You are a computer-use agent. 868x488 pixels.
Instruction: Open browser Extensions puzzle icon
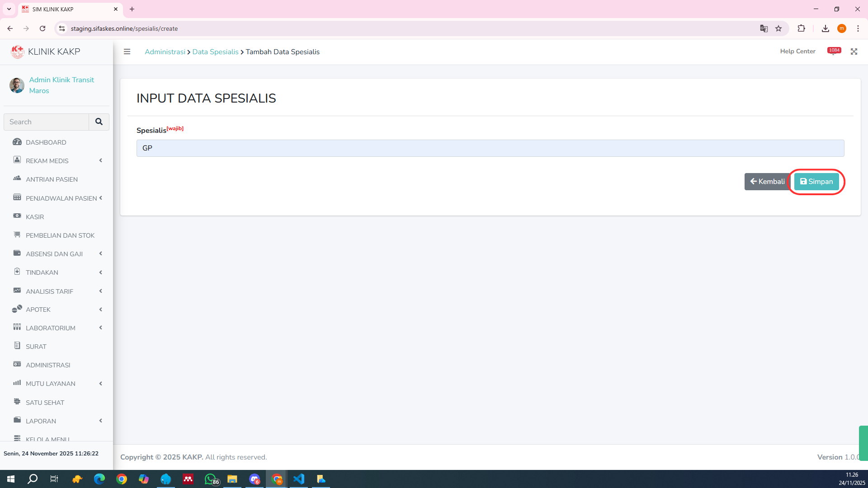pyautogui.click(x=801, y=28)
